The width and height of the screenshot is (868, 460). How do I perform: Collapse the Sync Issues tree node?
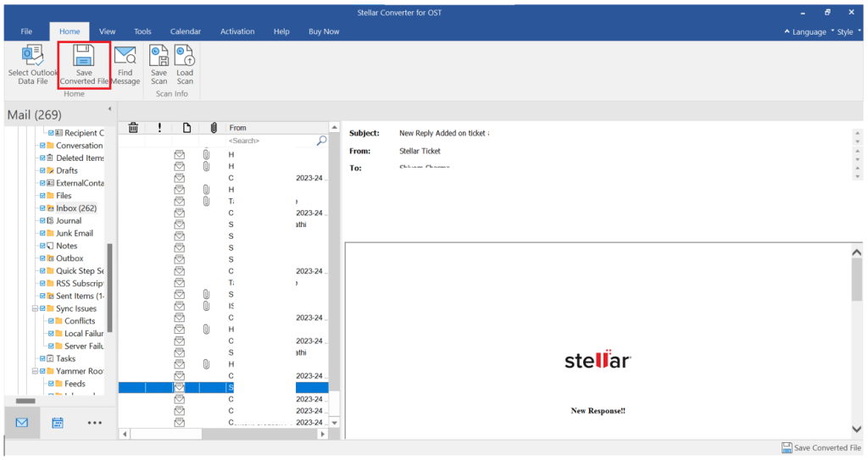pyautogui.click(x=34, y=308)
